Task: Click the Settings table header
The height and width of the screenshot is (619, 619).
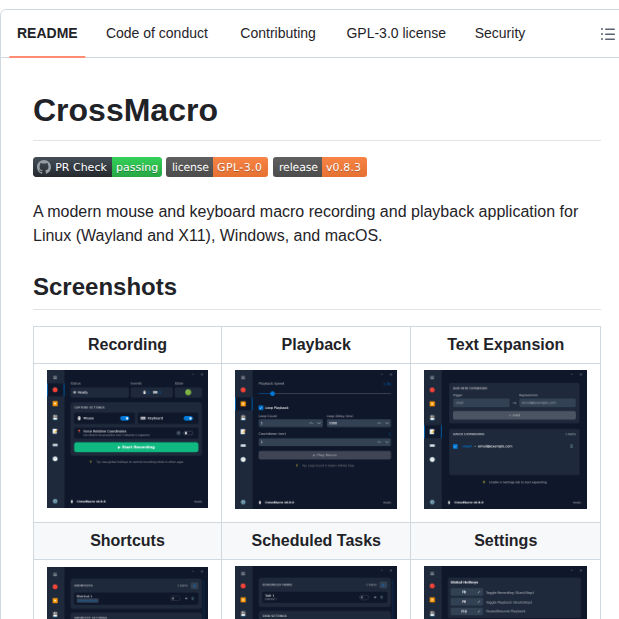Action: (505, 540)
